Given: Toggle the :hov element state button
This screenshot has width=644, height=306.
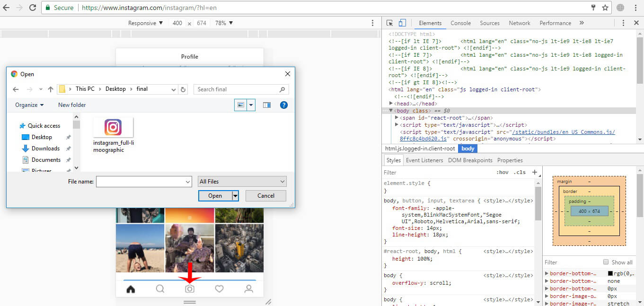Looking at the screenshot, I should click(x=503, y=173).
